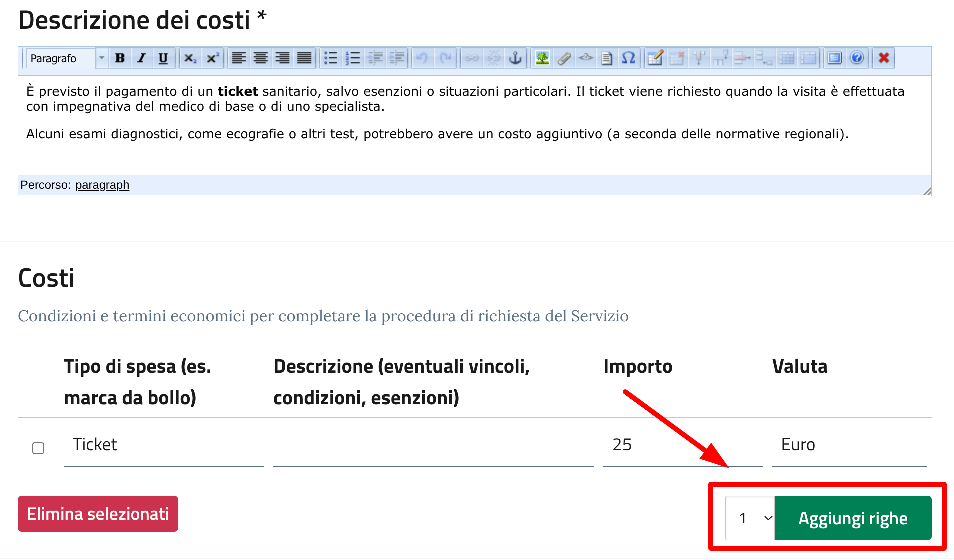The width and height of the screenshot is (954, 560).
Task: Open the special characters Omega icon
Action: [628, 58]
